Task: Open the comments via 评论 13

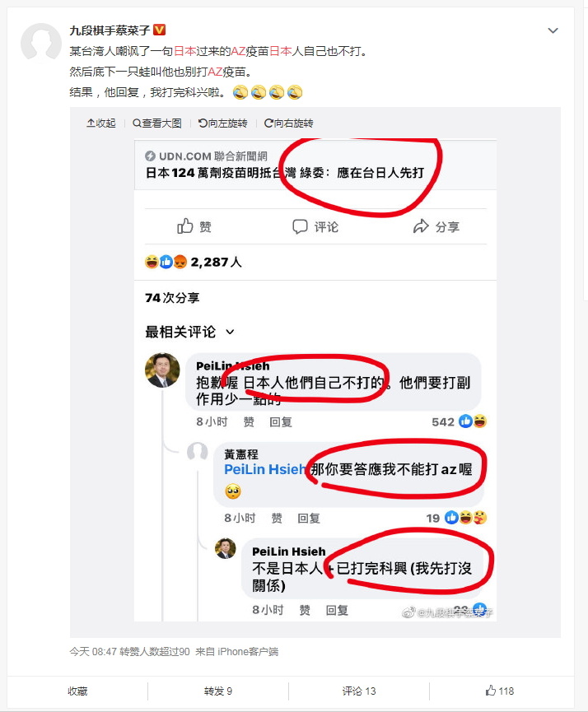Action: coord(359,691)
